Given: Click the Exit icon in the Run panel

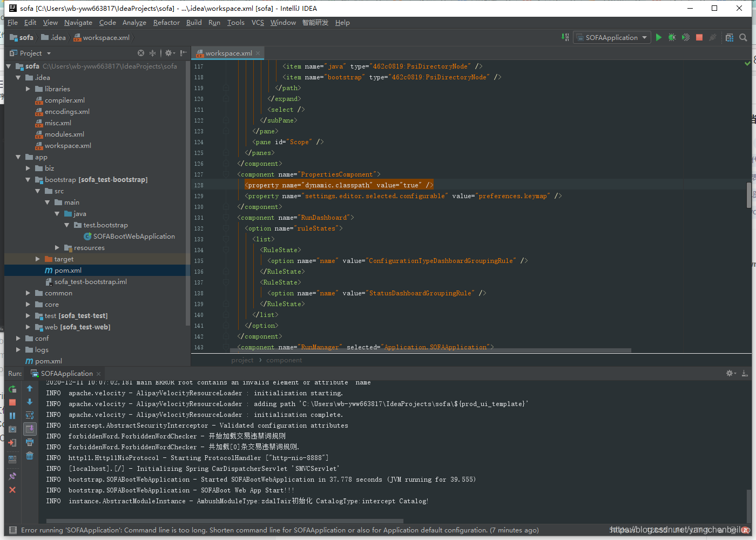Looking at the screenshot, I should click(12, 443).
